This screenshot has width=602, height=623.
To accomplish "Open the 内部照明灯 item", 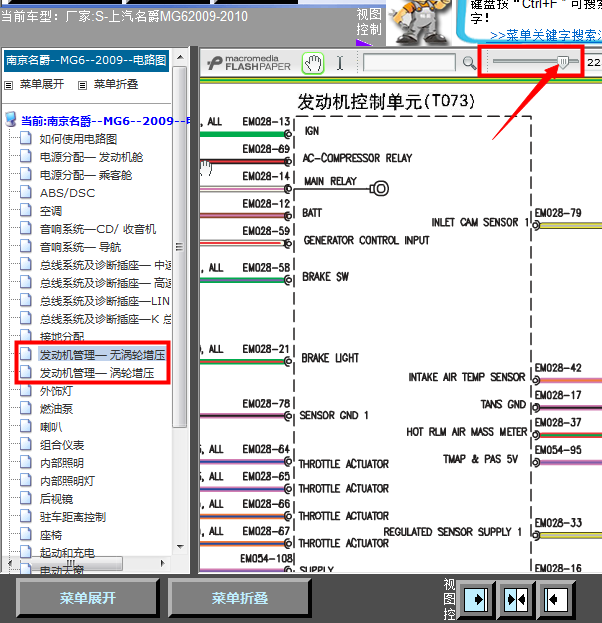I will click(x=67, y=481).
